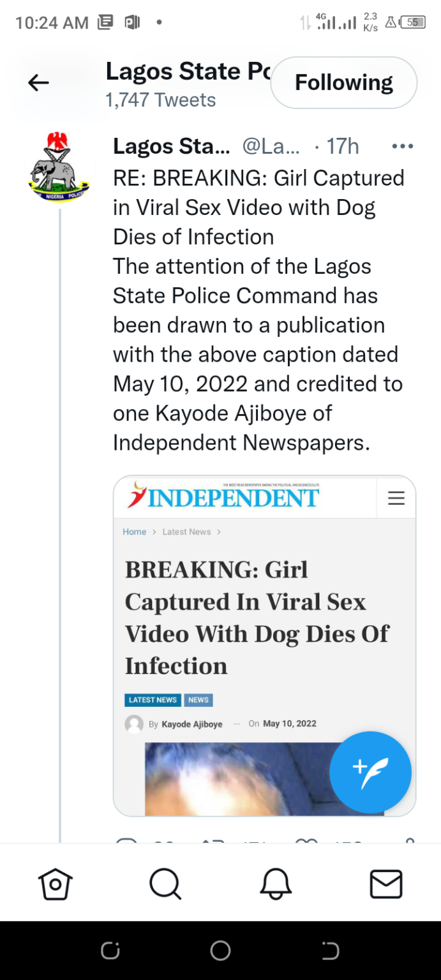441x980 pixels.
Task: Select the NEWS tag label
Action: pos(198,700)
